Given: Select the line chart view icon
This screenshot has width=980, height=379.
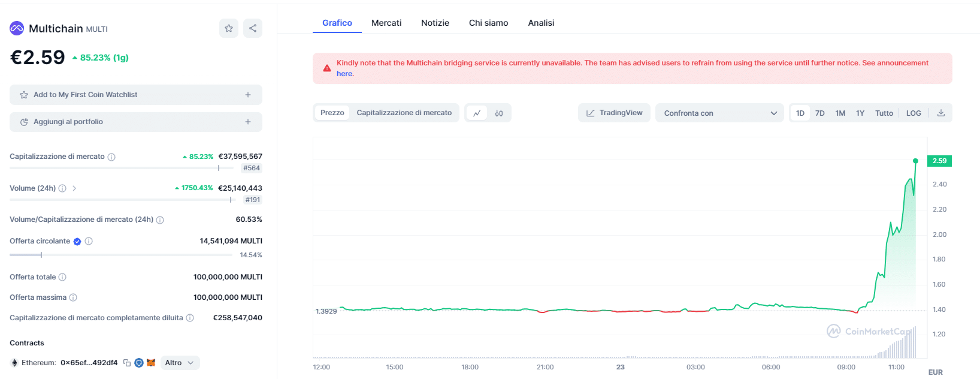Looking at the screenshot, I should 477,113.
